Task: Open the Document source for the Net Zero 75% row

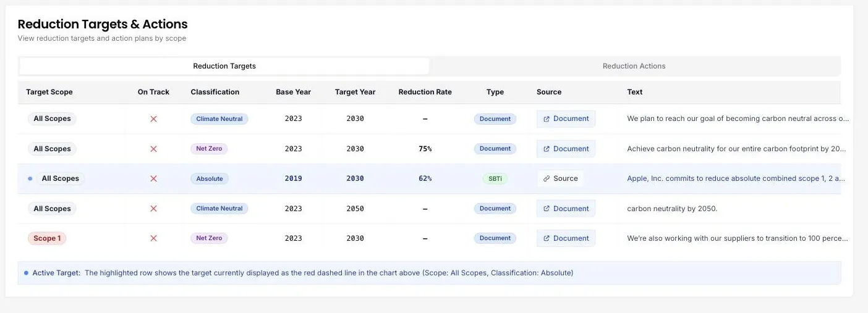Action: (566, 149)
